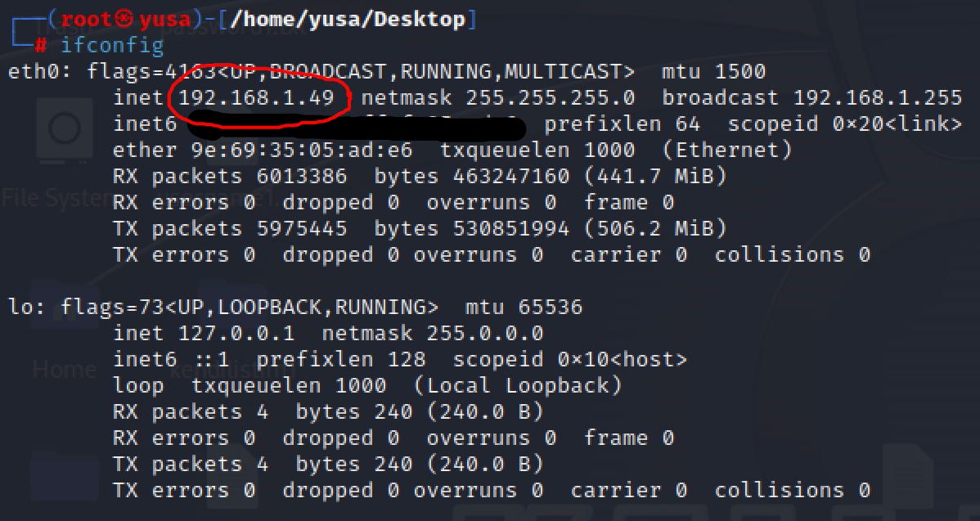Click the (Local Loopback) text

click(518, 385)
